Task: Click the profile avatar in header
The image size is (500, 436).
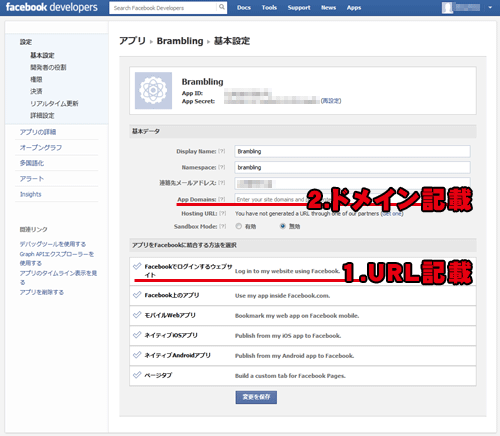Action: pos(447,8)
